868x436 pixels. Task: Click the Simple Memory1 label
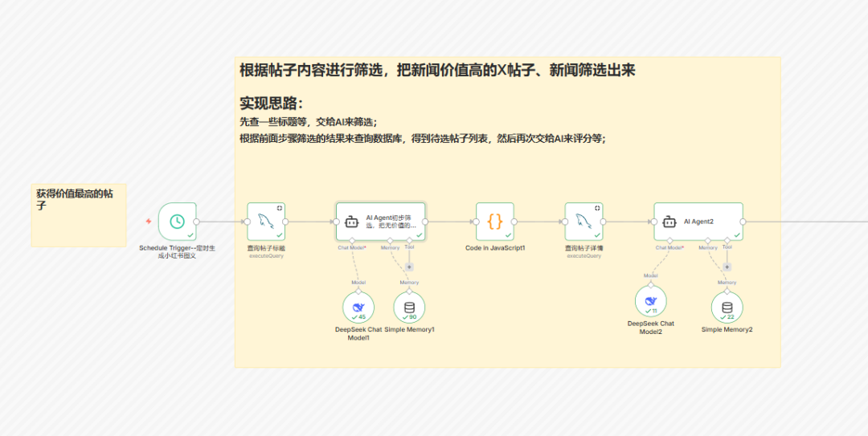tap(410, 329)
